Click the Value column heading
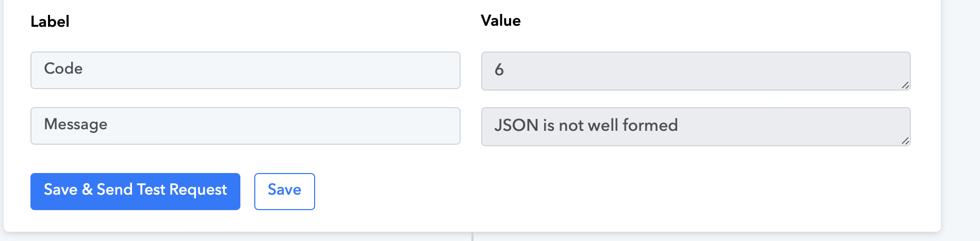Viewport: 980px width, 241px height. point(501,21)
